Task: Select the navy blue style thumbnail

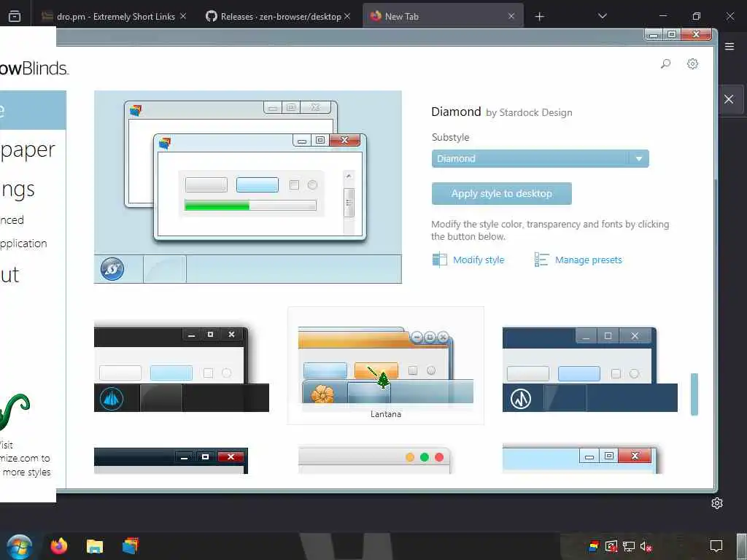Action: [589, 369]
